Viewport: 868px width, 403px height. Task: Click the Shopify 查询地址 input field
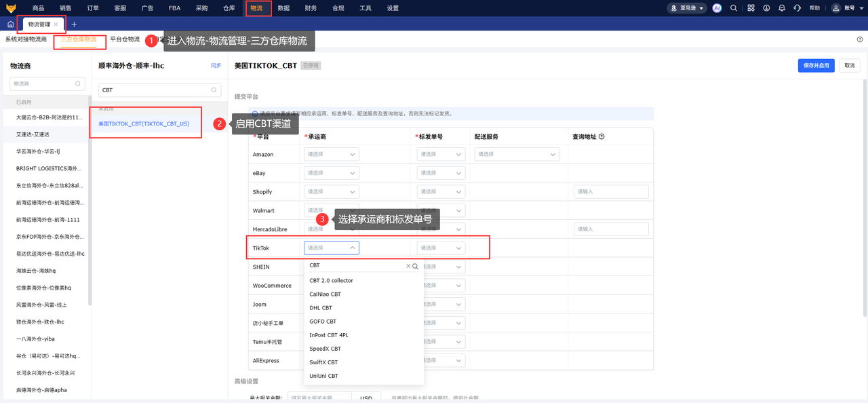[x=611, y=191]
